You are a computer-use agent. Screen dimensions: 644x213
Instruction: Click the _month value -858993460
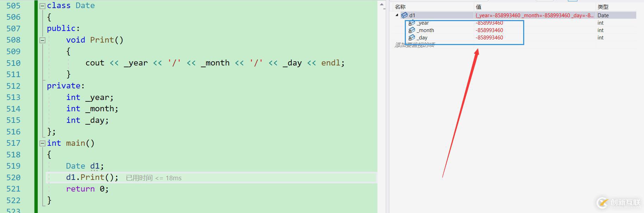click(489, 30)
